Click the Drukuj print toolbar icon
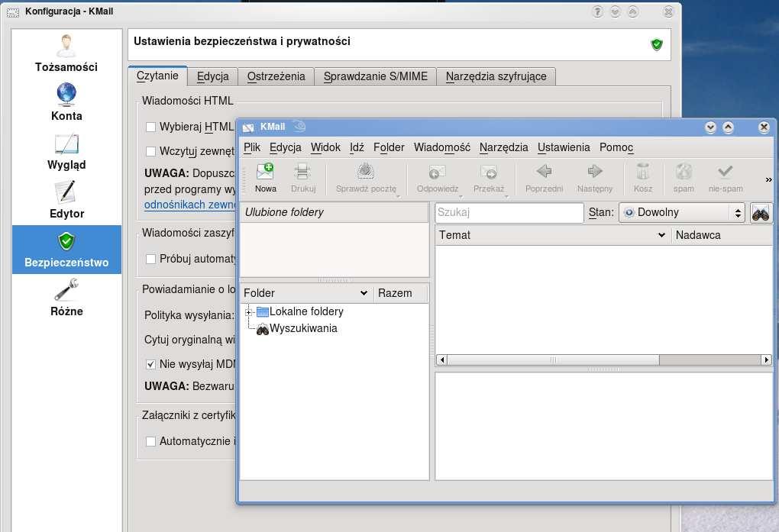Viewport: 779px width, 532px height. [x=303, y=178]
